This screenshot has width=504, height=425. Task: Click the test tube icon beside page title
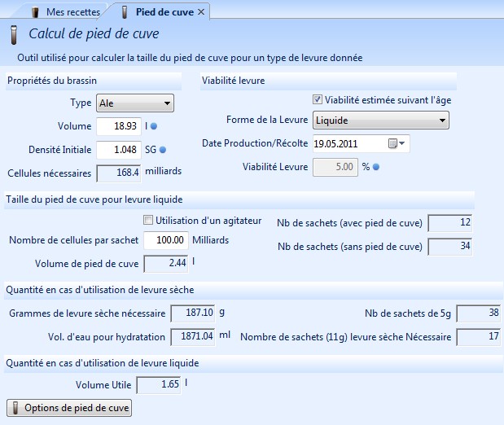pyautogui.click(x=14, y=35)
